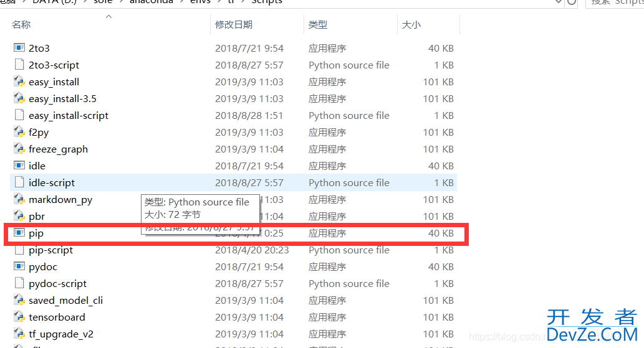Open the address bar history dropdown
Viewport: 644px width, 348px height.
click(x=558, y=2)
